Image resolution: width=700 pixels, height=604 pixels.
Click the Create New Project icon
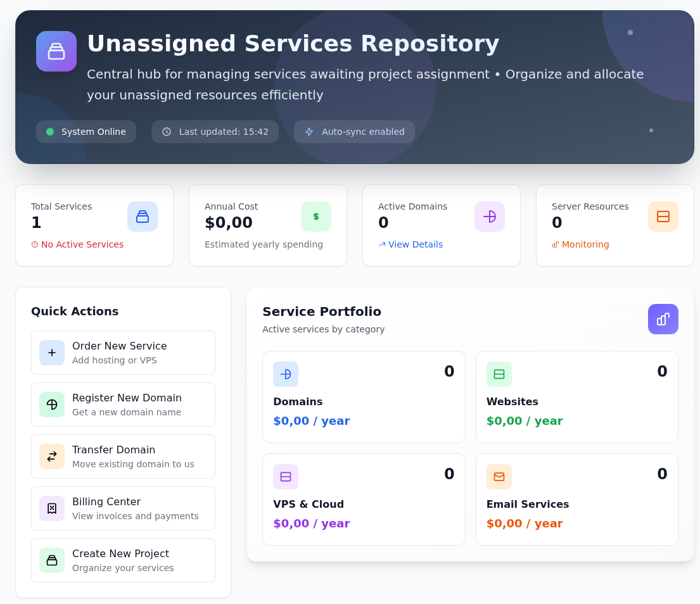52,560
